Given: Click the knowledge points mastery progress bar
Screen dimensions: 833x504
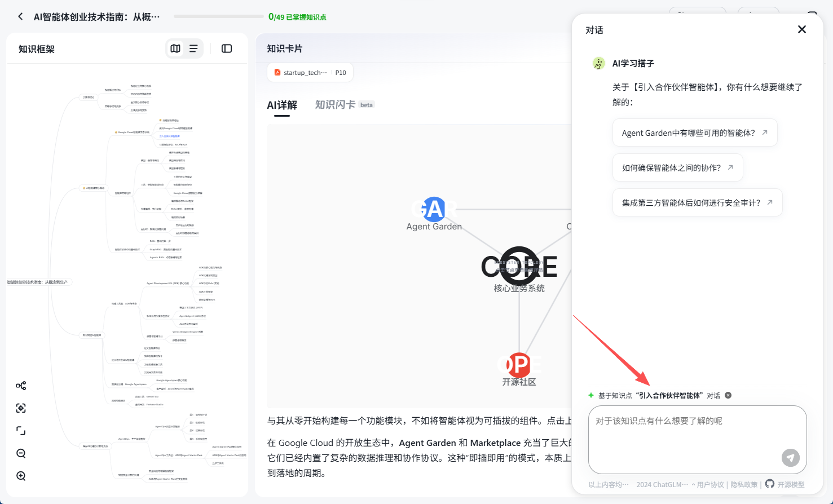Looking at the screenshot, I should (x=218, y=17).
